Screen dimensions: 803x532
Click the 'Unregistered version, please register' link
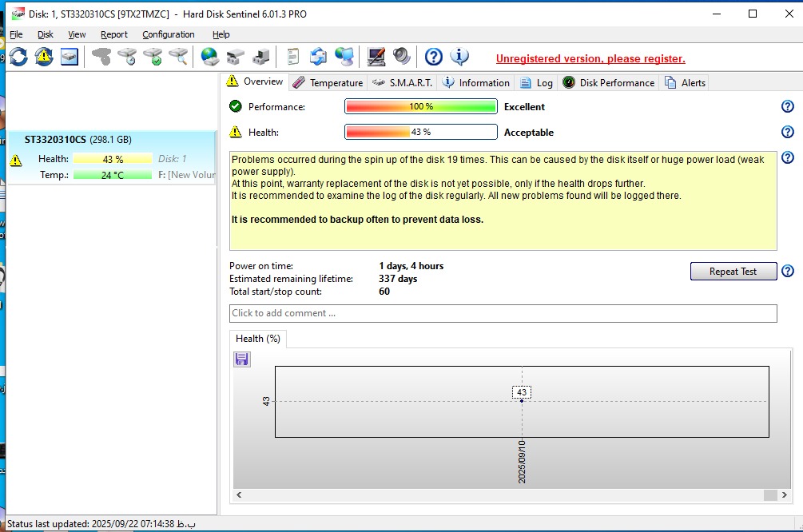click(x=590, y=58)
